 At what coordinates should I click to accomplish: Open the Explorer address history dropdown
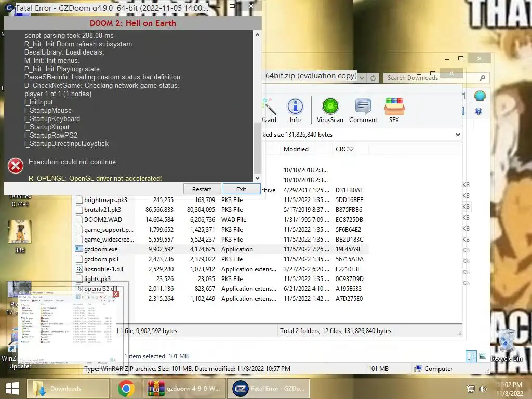pos(362,78)
